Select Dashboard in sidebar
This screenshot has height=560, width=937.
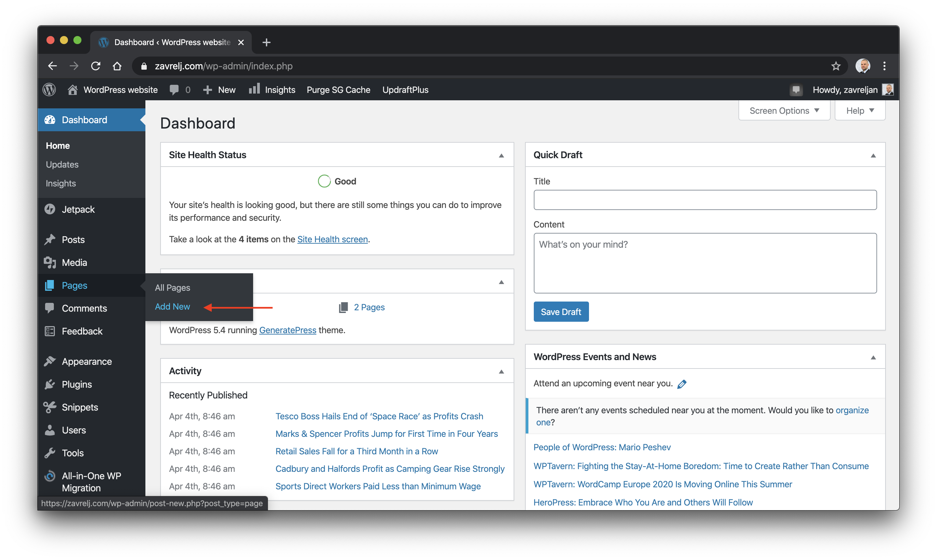coord(91,119)
